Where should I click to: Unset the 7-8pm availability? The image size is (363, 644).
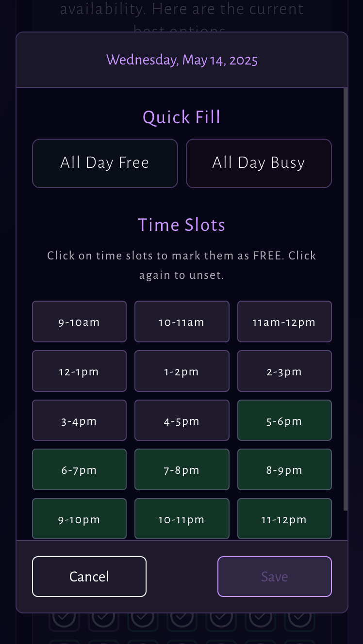(x=181, y=469)
